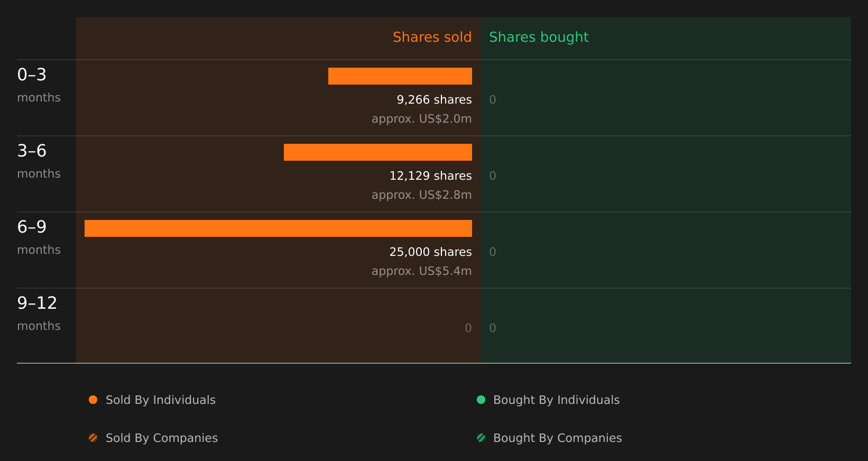
Task: Click the striped Bought By Companies legend icon
Action: tap(481, 438)
